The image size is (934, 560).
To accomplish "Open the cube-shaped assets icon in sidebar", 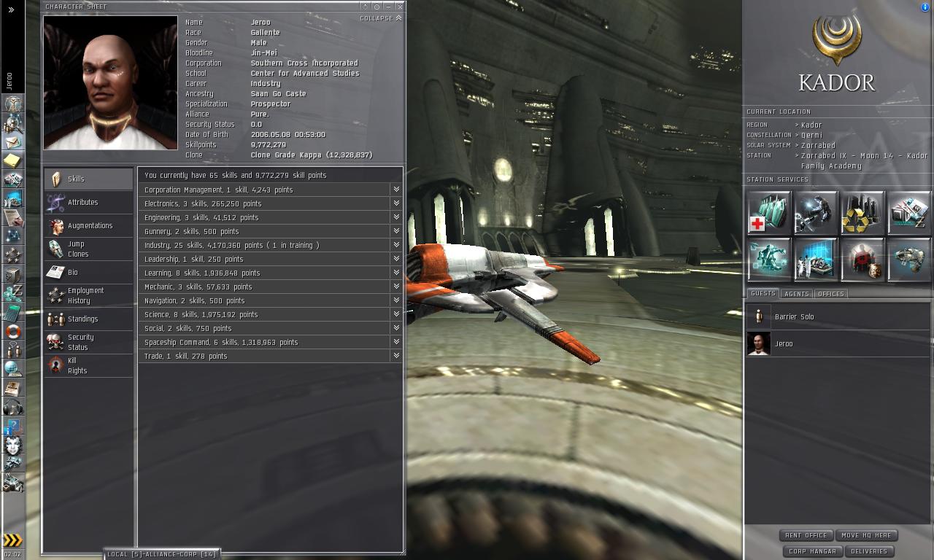I will coord(13,274).
